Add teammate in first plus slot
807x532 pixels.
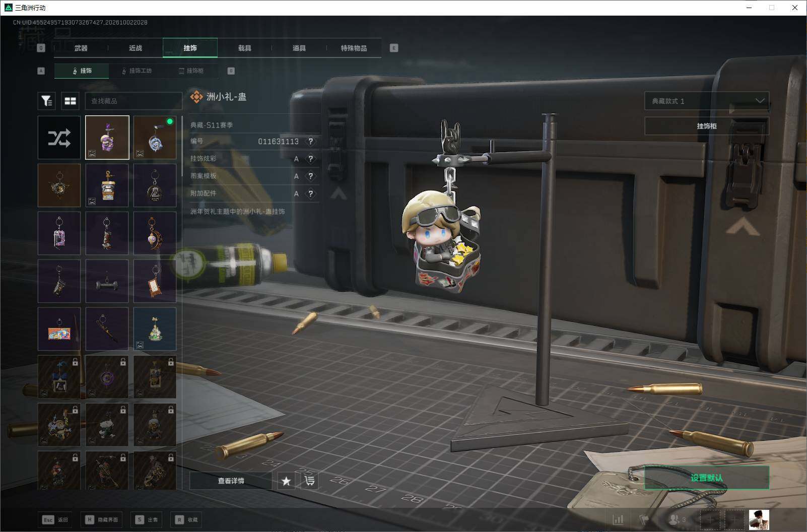pyautogui.click(x=710, y=519)
